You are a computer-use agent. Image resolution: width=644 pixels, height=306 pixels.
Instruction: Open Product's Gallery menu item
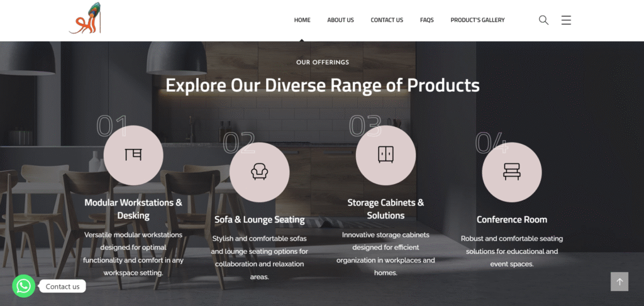coord(478,20)
